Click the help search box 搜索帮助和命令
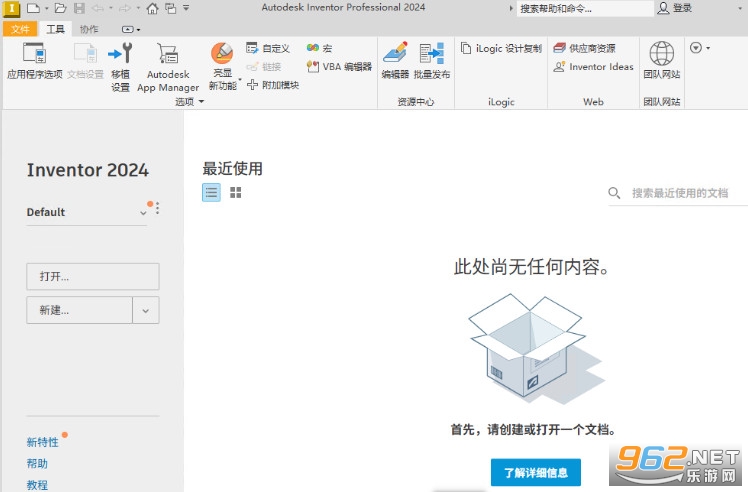Viewport: 748px width, 492px height. click(x=585, y=9)
